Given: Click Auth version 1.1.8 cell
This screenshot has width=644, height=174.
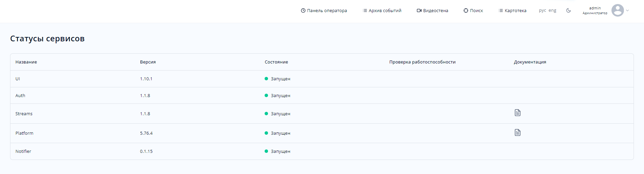Looking at the screenshot, I should [x=145, y=96].
